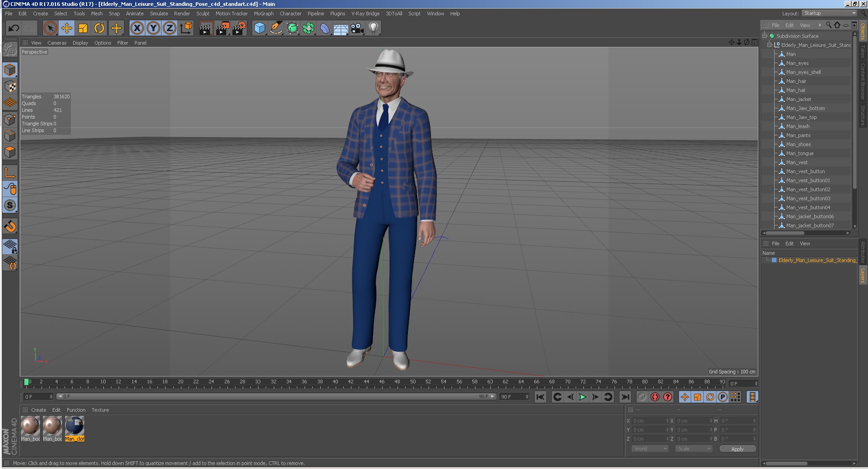Go to end of animation
This screenshot has width=868, height=469.
625,397
